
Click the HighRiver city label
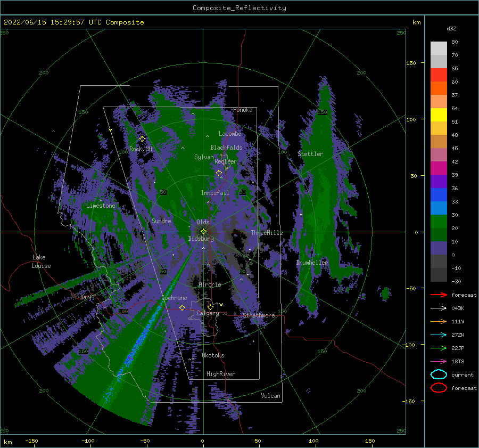click(x=221, y=374)
